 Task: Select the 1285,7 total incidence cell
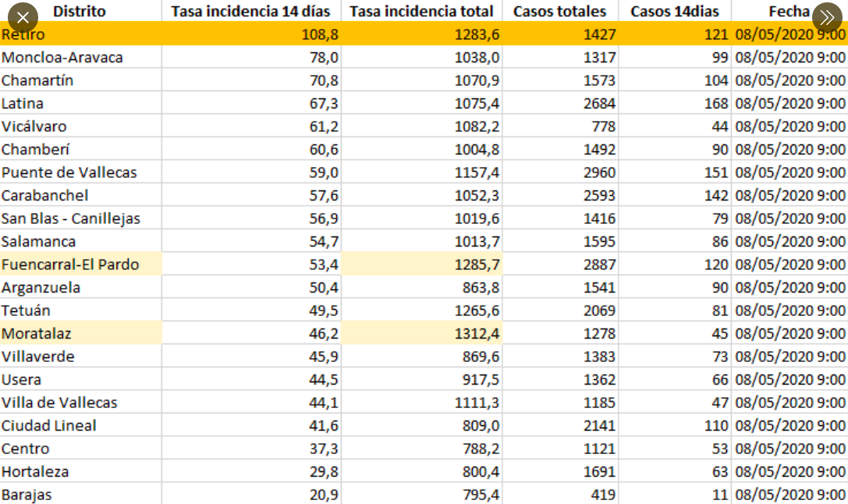pyautogui.click(x=421, y=264)
